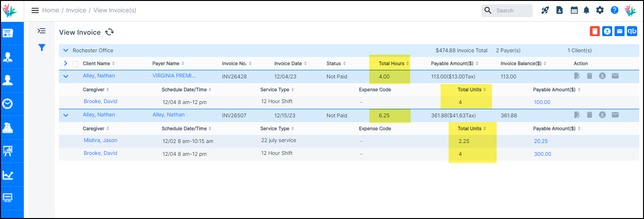Open notifications bell
Image resolution: width=644 pixels, height=219 pixels.
tap(586, 10)
